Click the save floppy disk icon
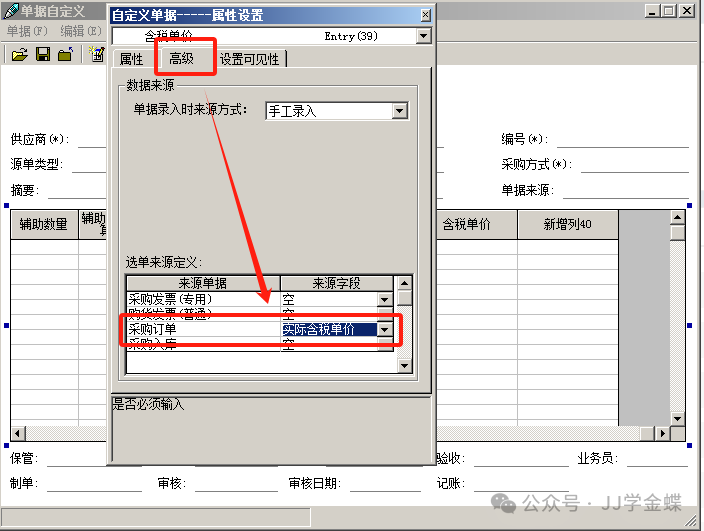Viewport: 704px width, 531px height. coord(43,55)
